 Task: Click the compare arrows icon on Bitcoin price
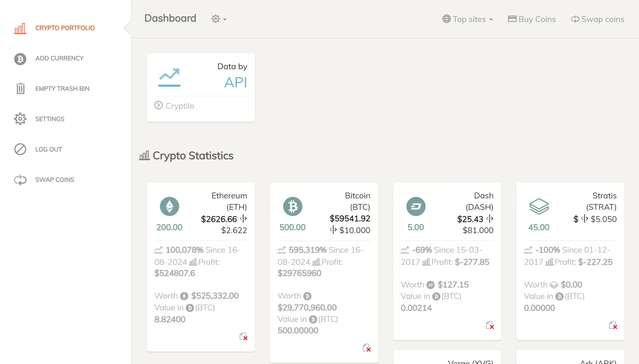point(333,230)
